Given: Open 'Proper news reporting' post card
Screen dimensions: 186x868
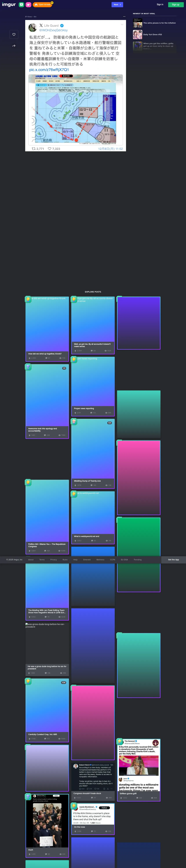Looking at the screenshot, I should click(93, 387).
